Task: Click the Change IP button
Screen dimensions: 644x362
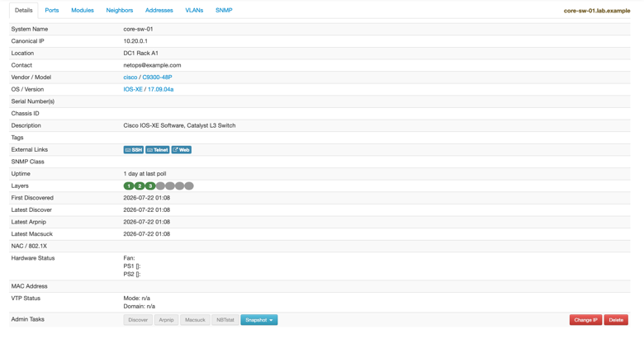Action: click(x=585, y=320)
